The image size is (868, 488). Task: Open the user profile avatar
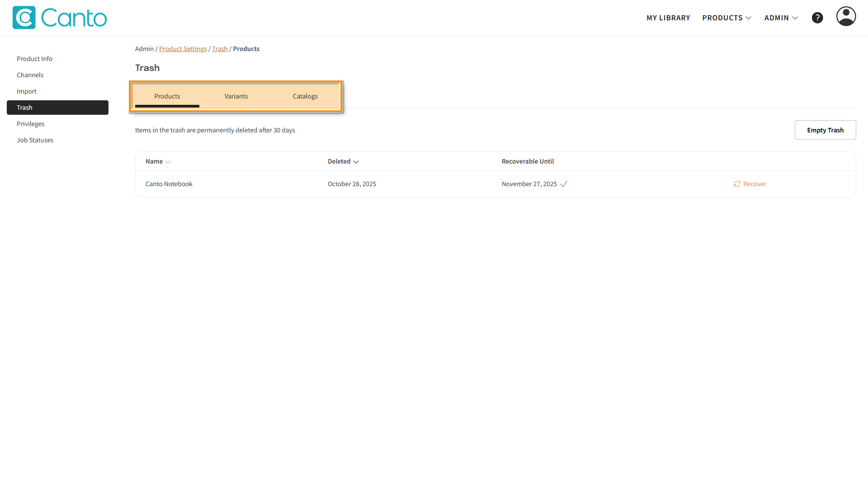(x=846, y=16)
